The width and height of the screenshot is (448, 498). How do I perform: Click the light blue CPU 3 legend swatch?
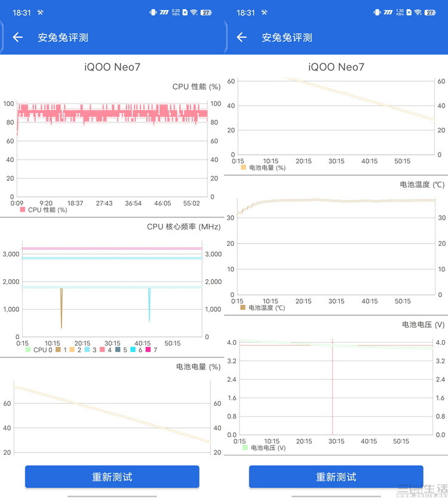pyautogui.click(x=87, y=350)
